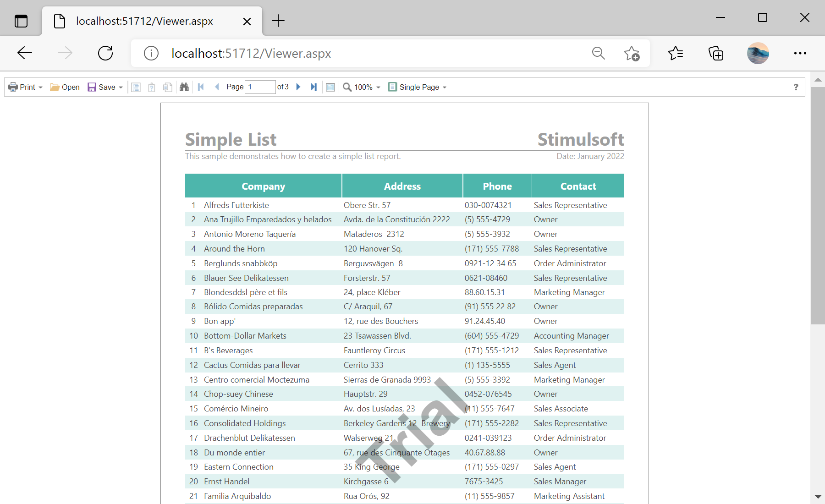Click Bottom-Dollar Markets company name
The height and width of the screenshot is (504, 825).
coord(245,336)
